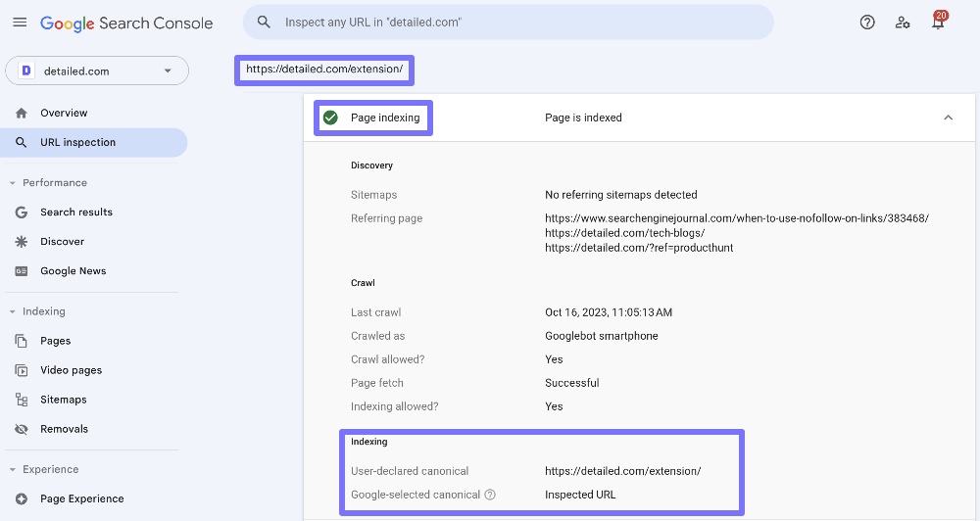Click the detailed.com/?ref=producthunt referring URL

pos(639,248)
